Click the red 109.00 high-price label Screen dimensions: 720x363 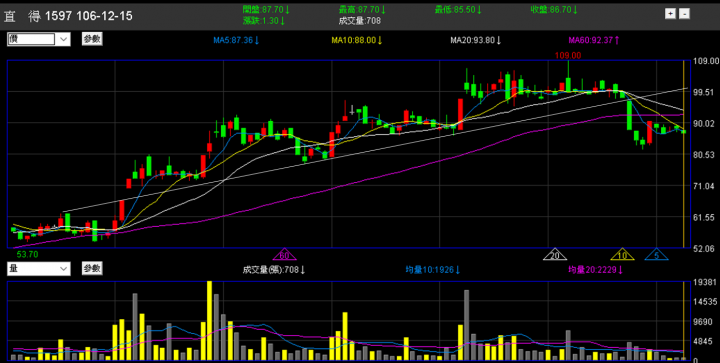568,56
